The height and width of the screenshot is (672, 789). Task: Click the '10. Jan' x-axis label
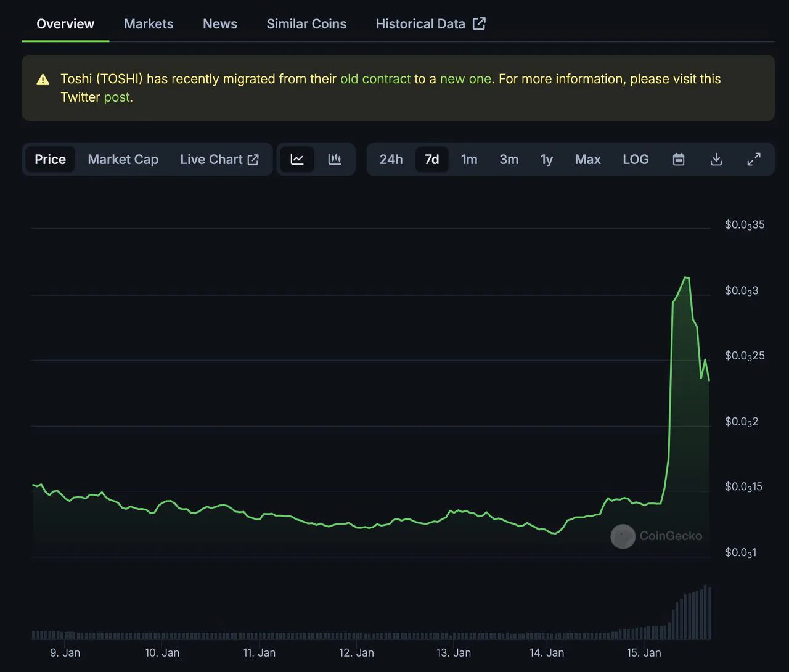[162, 652]
